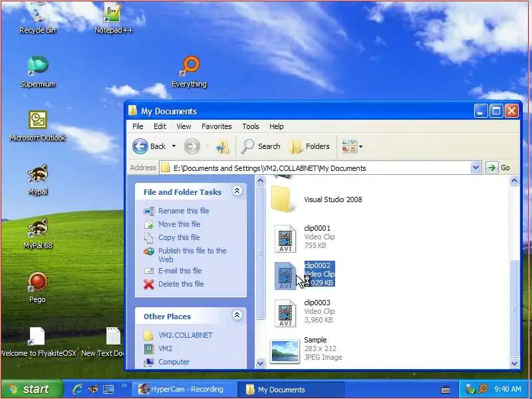Open the Back button history dropdown
Image resolution: width=532 pixels, height=399 pixels.
[174, 146]
